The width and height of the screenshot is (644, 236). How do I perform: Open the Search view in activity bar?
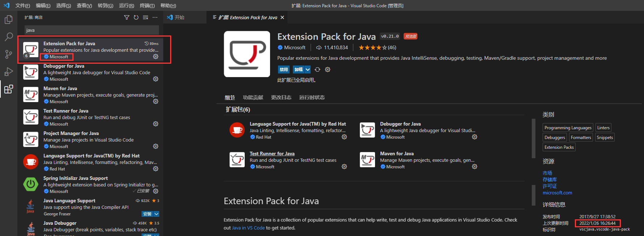(9, 37)
